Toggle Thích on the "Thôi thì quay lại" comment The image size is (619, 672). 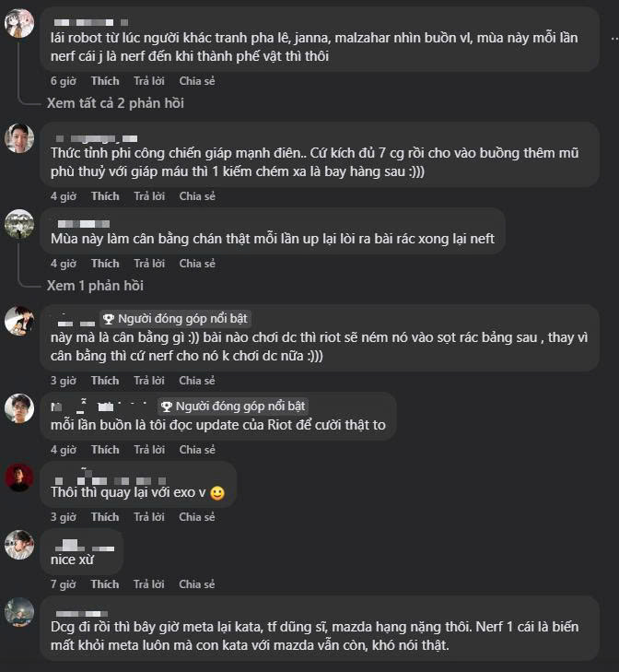105,517
